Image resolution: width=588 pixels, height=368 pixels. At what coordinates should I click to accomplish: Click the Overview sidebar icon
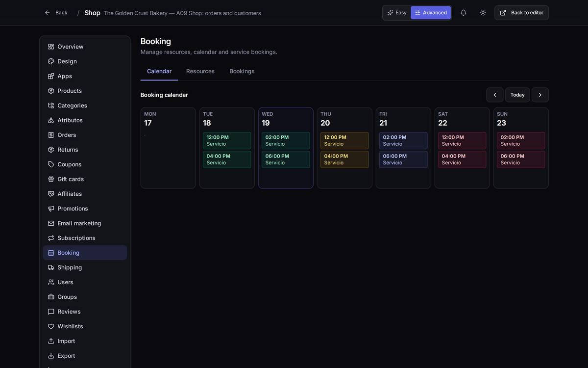(x=51, y=47)
